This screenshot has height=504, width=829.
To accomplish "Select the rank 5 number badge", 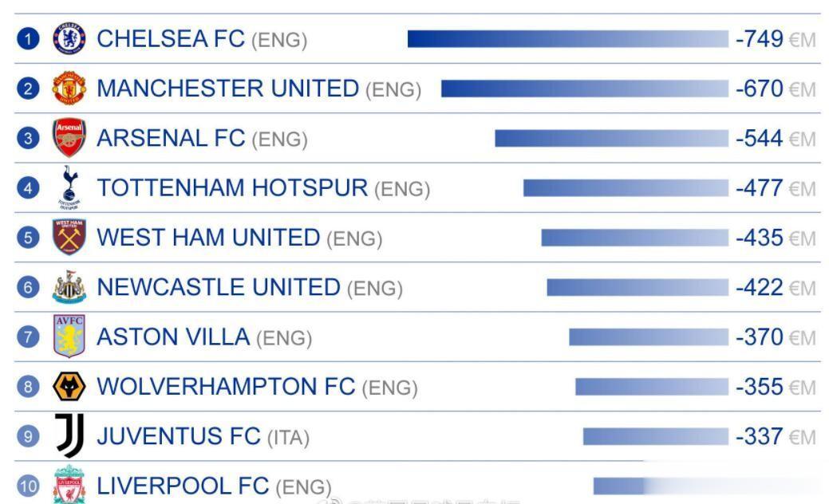I will coord(28,237).
